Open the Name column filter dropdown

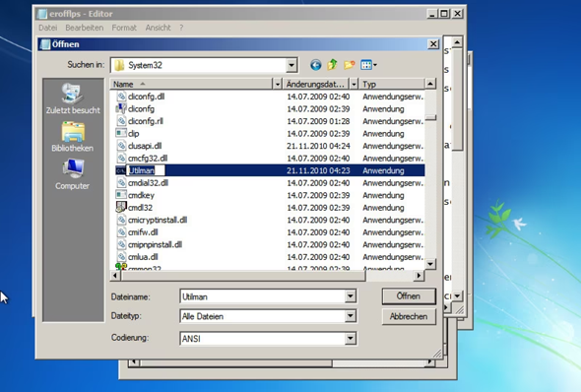pos(277,84)
